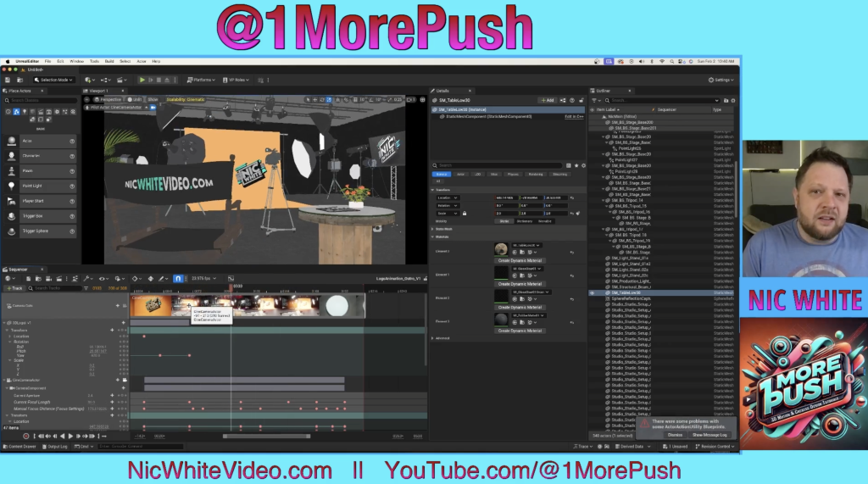
Task: Open the Cinematics clapperboard toolbar menu
Action: coord(121,80)
